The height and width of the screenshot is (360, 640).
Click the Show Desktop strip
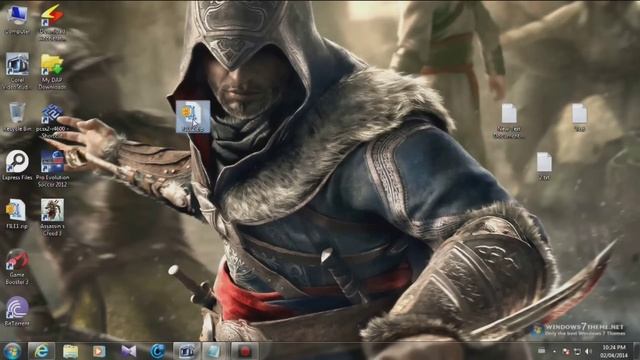[x=636, y=351]
